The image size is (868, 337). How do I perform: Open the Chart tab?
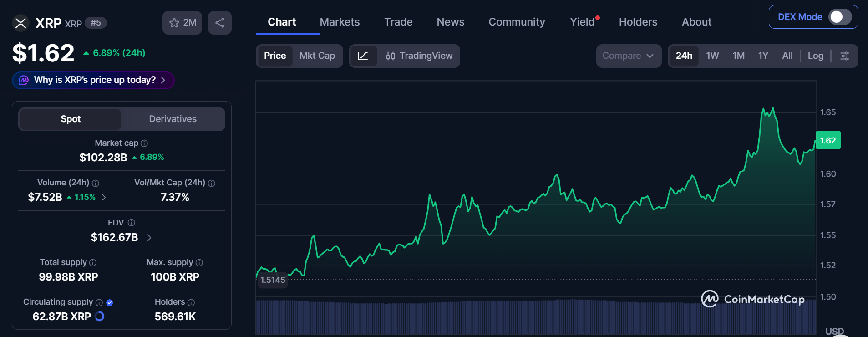[282, 22]
